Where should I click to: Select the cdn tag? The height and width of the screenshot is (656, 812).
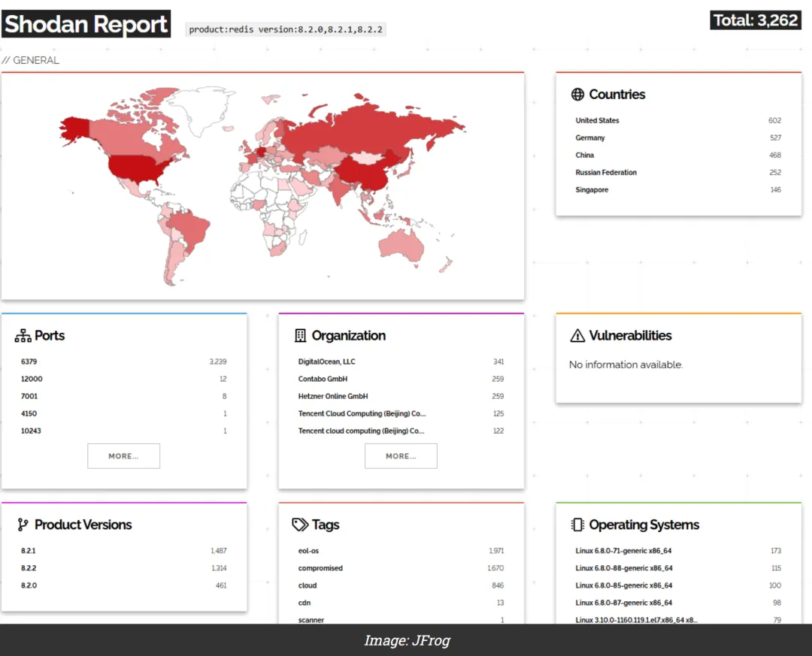pyautogui.click(x=401, y=603)
